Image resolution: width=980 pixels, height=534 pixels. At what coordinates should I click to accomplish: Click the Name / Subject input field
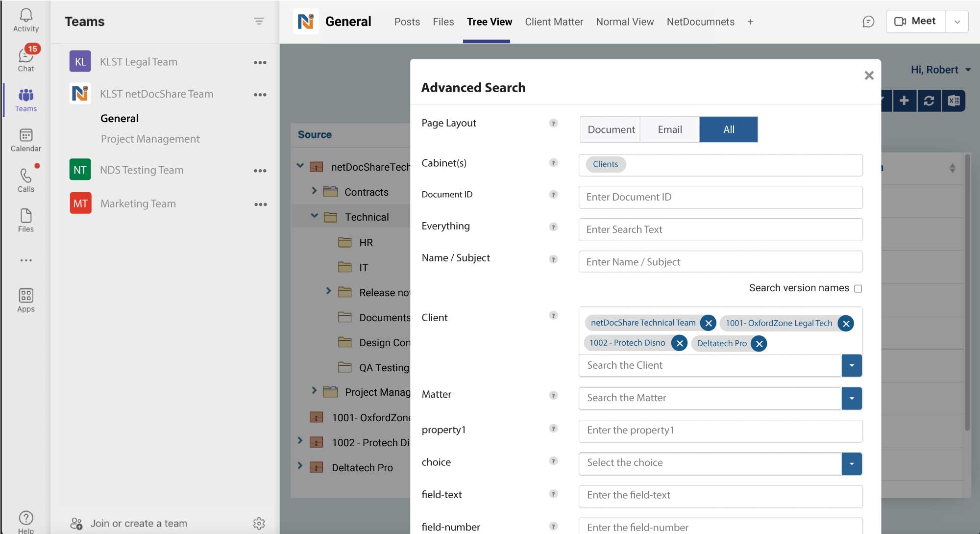coord(720,262)
